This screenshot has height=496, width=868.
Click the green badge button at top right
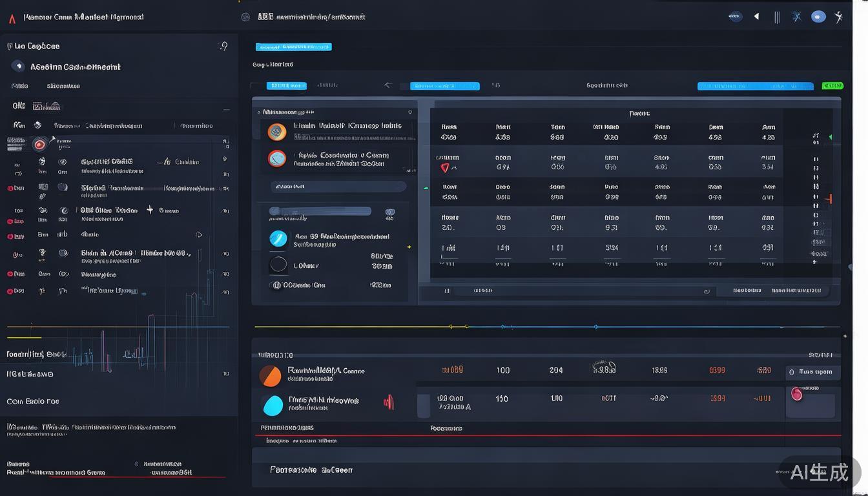point(832,85)
